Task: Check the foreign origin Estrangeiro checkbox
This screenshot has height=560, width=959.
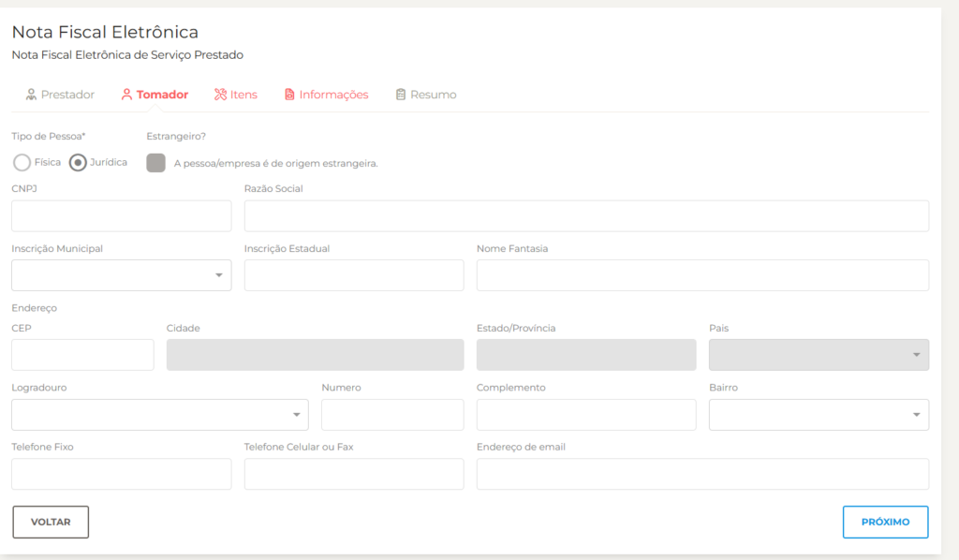Action: pos(156,163)
